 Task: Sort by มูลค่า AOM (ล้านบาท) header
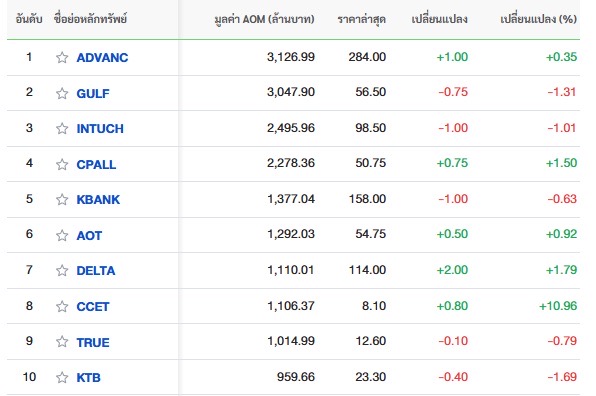264,19
